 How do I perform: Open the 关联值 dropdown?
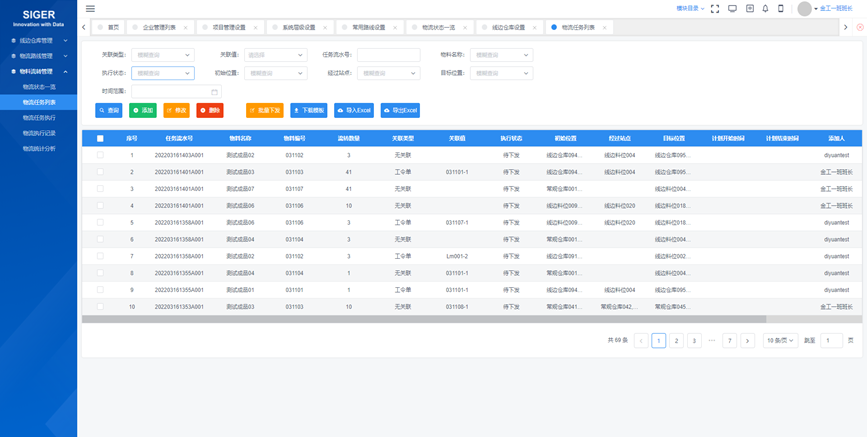(x=275, y=55)
